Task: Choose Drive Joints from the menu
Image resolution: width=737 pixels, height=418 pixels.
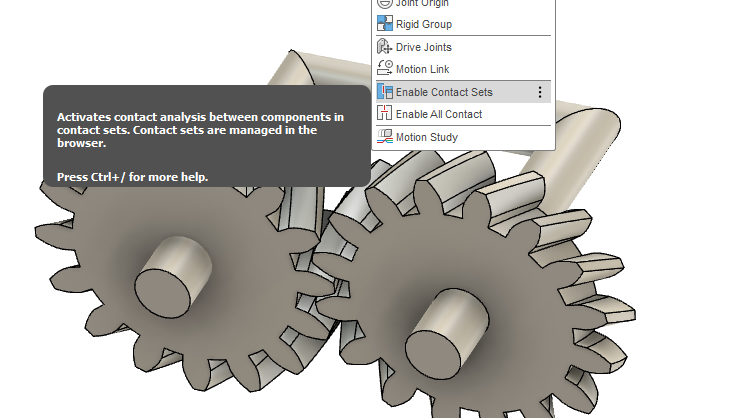Action: click(x=463, y=47)
